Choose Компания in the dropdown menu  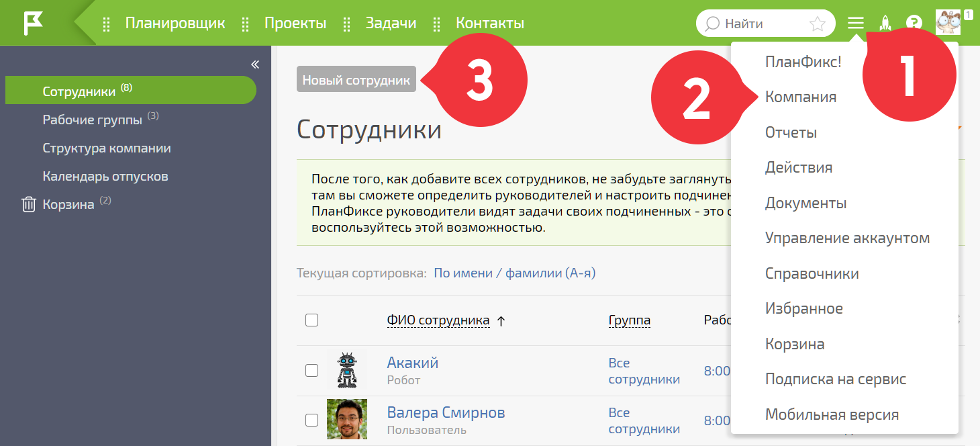(801, 97)
